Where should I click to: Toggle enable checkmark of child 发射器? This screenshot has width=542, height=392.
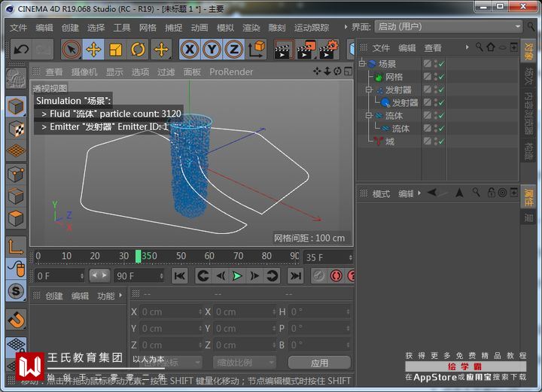click(441, 102)
